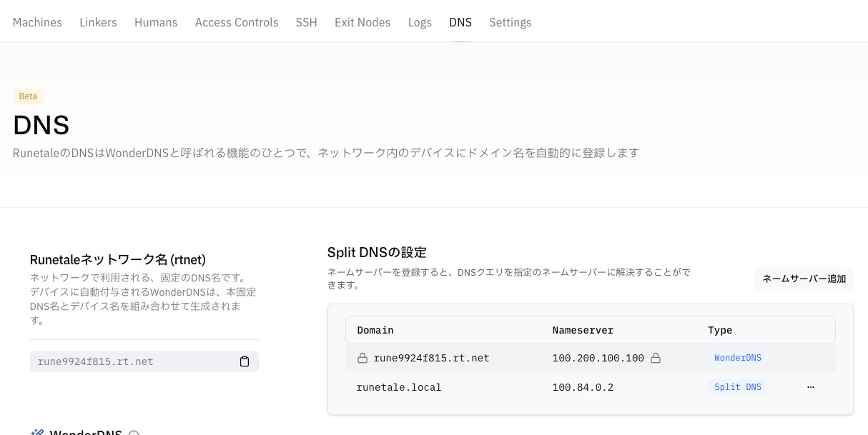
Task: Select the runetale.local domain cell
Action: 399,387
